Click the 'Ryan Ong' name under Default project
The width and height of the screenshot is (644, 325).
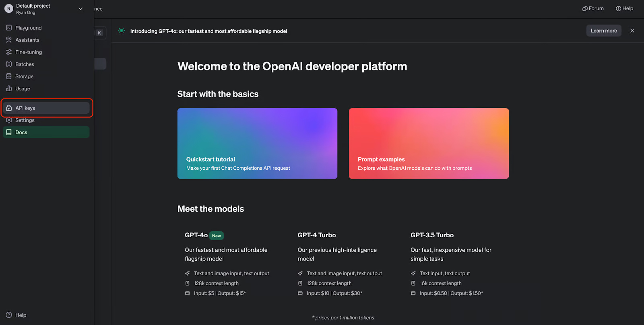(26, 13)
